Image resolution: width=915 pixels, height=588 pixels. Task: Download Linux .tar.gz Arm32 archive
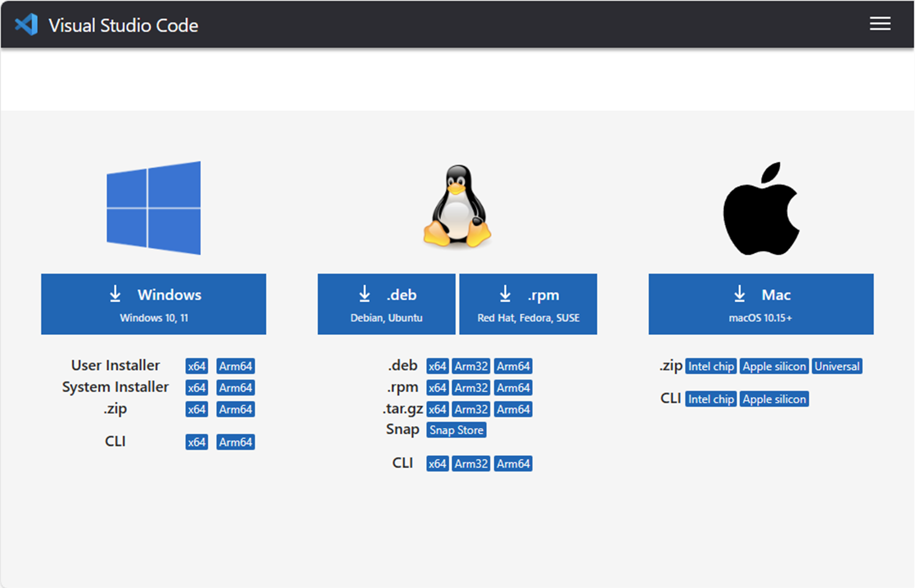(471, 409)
